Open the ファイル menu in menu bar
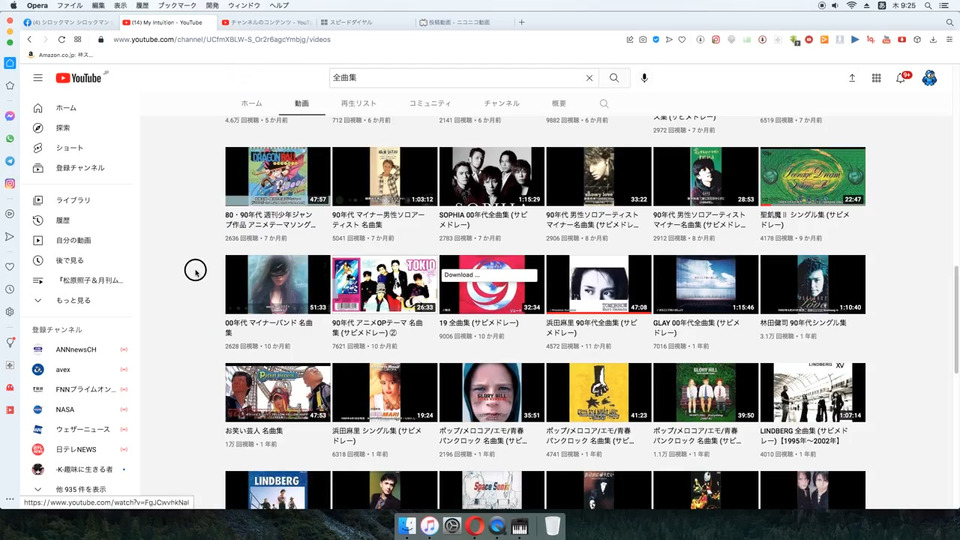The image size is (960, 540). (70, 6)
